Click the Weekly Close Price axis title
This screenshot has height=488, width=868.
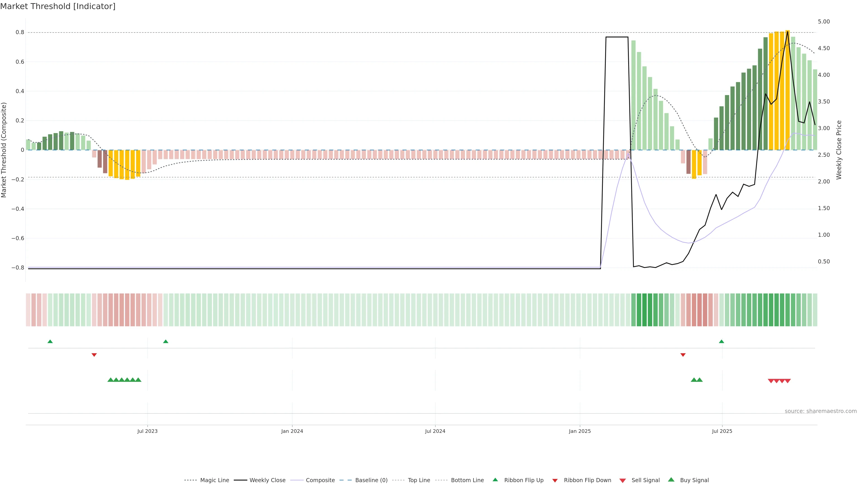tap(839, 150)
